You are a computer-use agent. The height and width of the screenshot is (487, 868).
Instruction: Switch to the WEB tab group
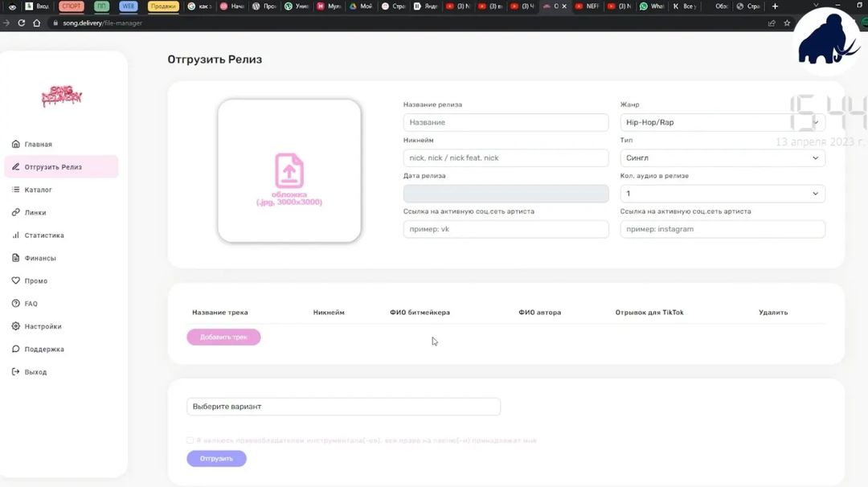[129, 6]
